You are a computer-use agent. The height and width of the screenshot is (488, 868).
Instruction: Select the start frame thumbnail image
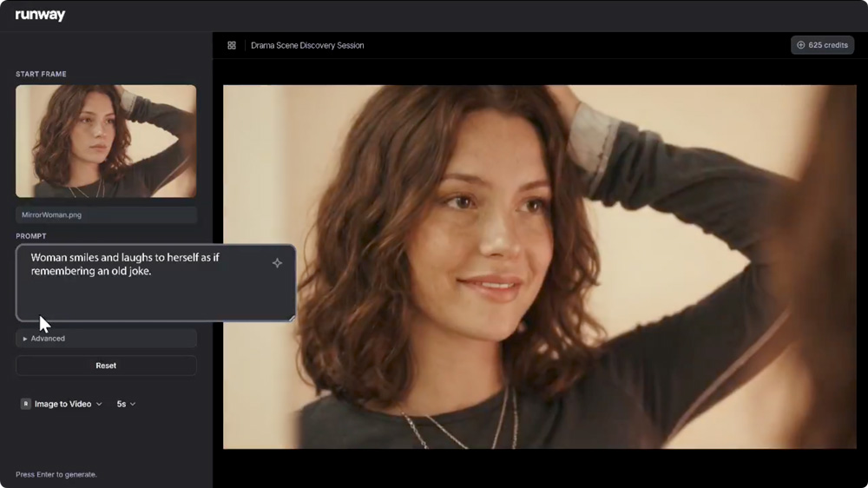106,142
